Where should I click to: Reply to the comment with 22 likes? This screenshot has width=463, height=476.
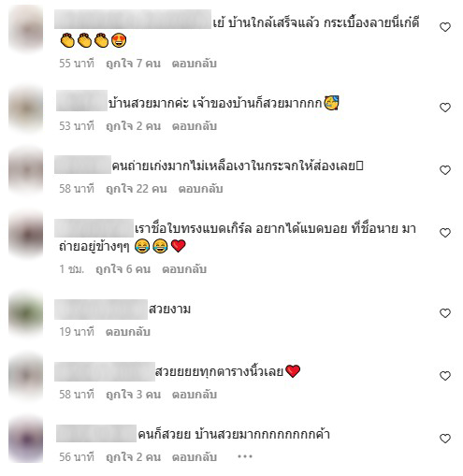pos(200,189)
